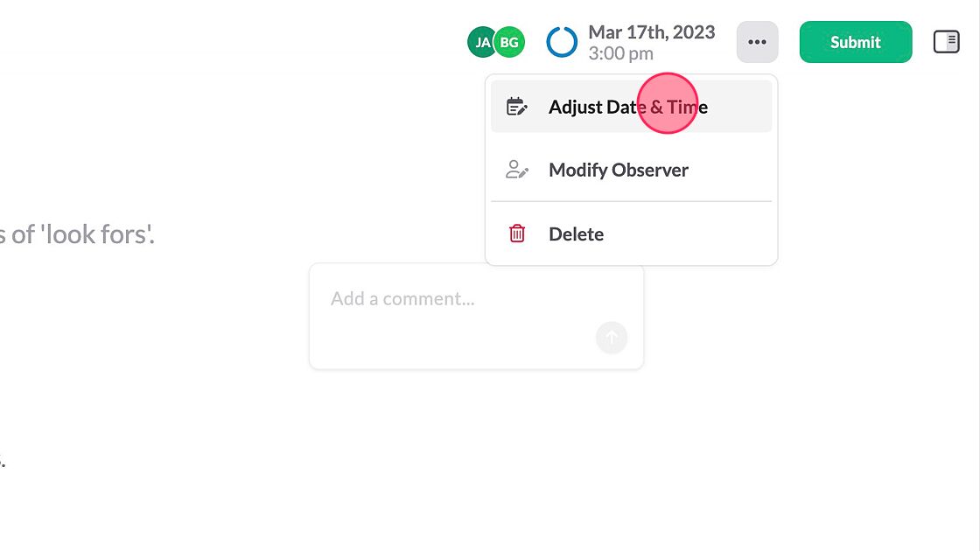Open the ellipsis dropdown for more actions
This screenshot has width=980, height=551.
point(757,41)
